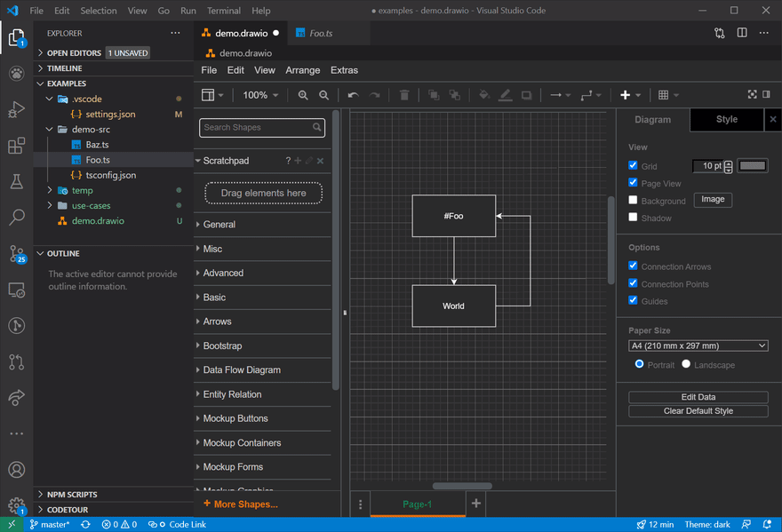The image size is (782, 532).
Task: Open the Insert (+) shape menu
Action: pyautogui.click(x=626, y=94)
